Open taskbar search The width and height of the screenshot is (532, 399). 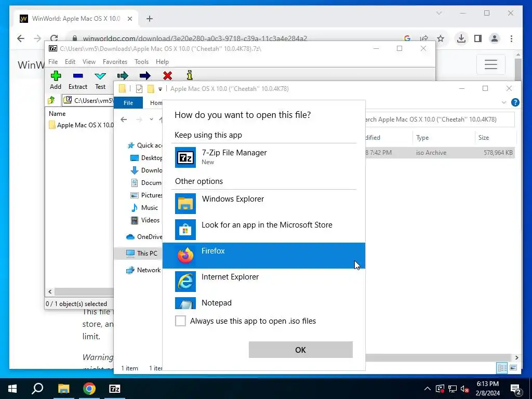coord(37,389)
